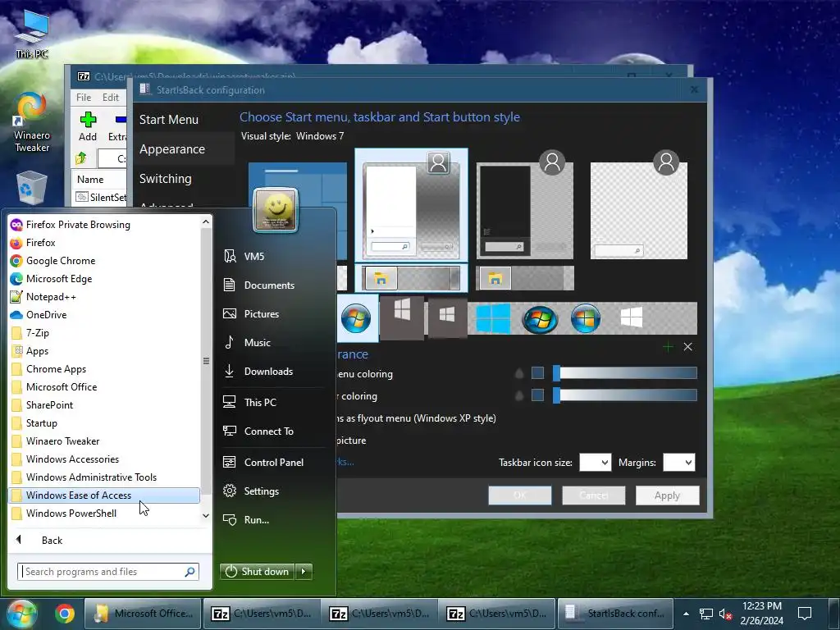Screen dimensions: 840x630
Task: Open OneDrive from the Start menu
Action: point(104,315)
